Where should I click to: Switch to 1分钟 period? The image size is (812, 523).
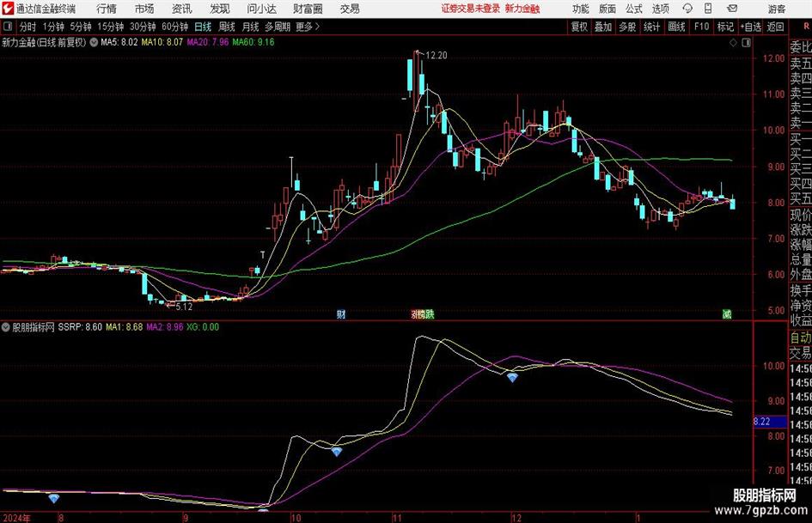coord(53,27)
